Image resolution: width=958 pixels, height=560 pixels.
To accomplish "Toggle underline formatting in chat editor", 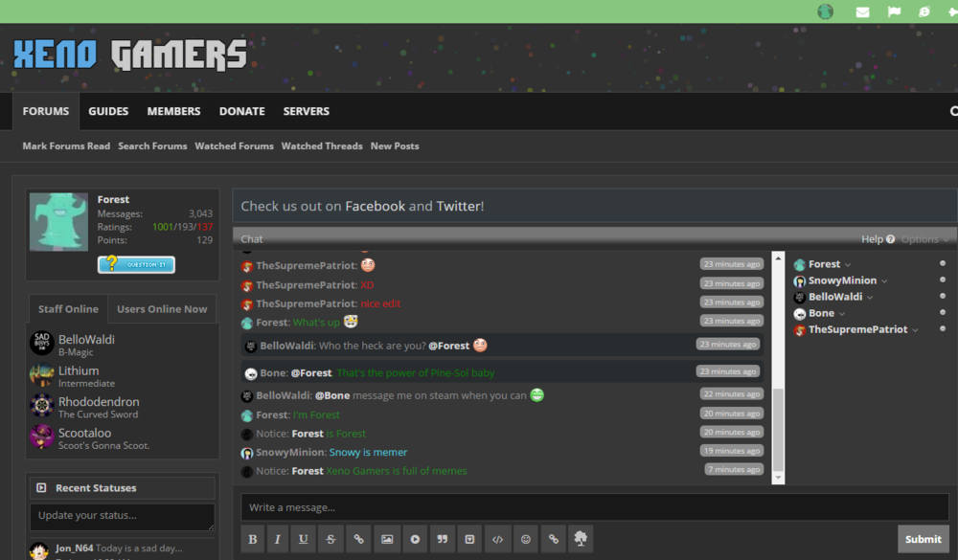I will tap(303, 539).
